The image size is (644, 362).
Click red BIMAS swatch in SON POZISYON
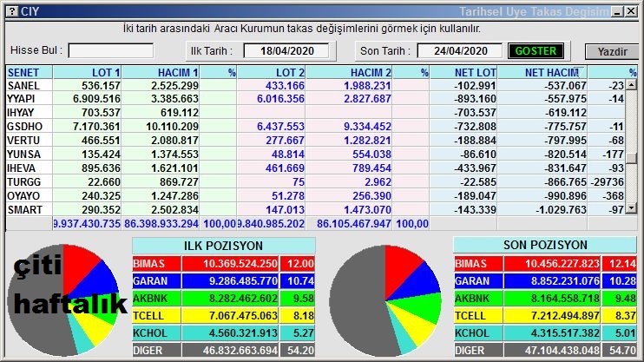click(x=478, y=263)
